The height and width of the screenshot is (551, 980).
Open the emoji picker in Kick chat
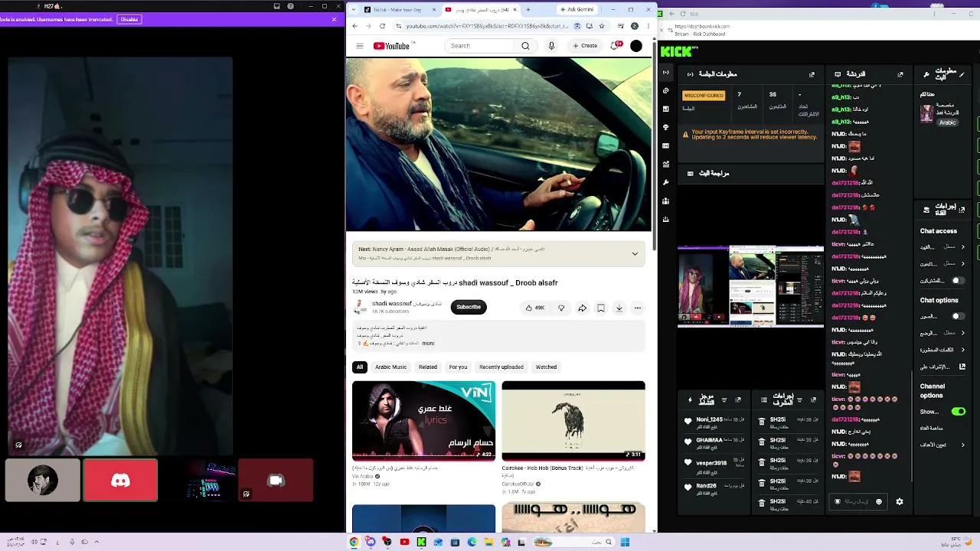click(879, 502)
